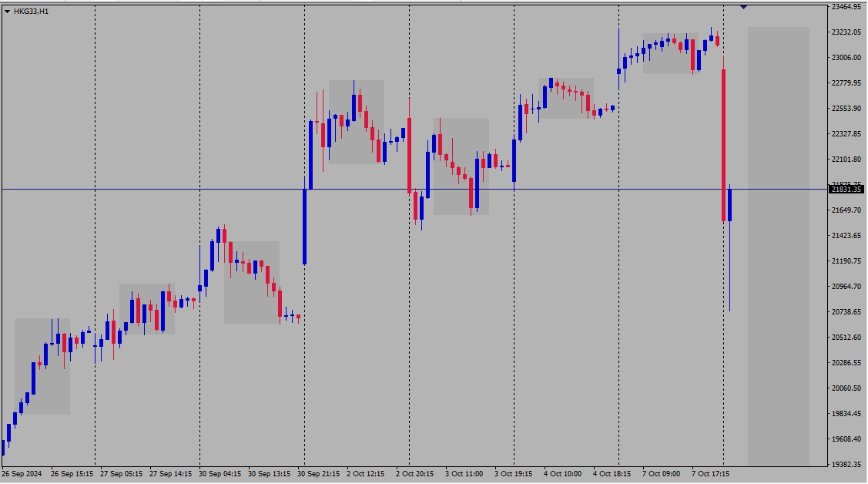The height and width of the screenshot is (484, 868).
Task: Click the 23006.00 level on price axis
Action: [x=846, y=58]
